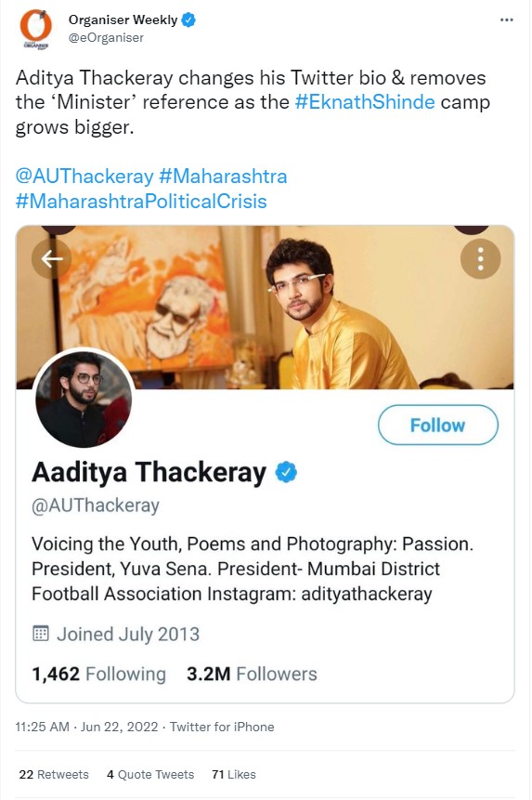Click the calendar icon beside Joined July 2013
The image size is (532, 800).
point(41,634)
